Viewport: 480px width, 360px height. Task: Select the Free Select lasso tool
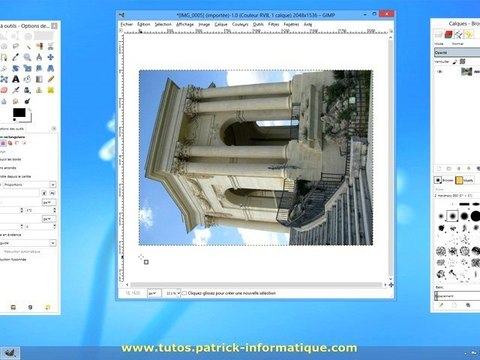point(16,46)
